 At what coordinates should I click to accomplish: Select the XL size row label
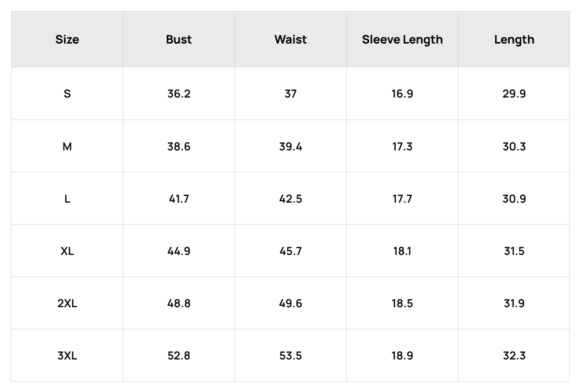pos(67,251)
